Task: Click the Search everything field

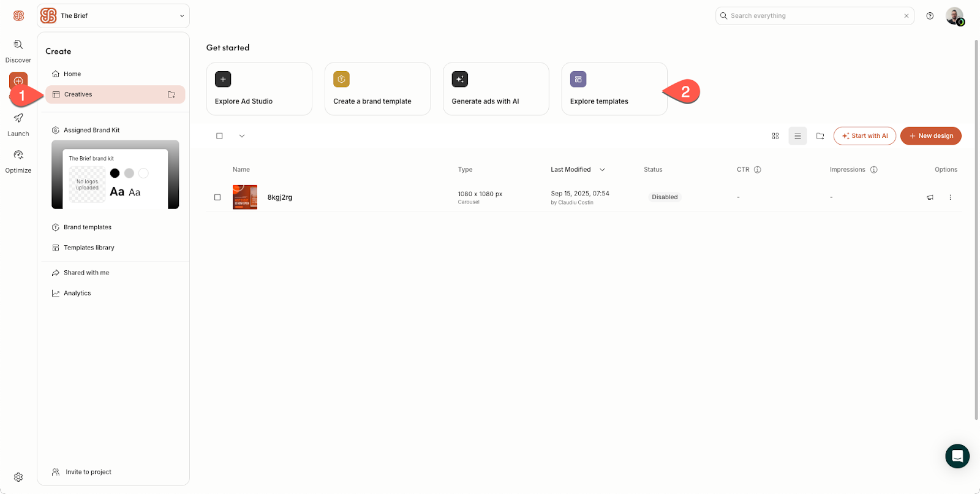Action: click(x=813, y=16)
